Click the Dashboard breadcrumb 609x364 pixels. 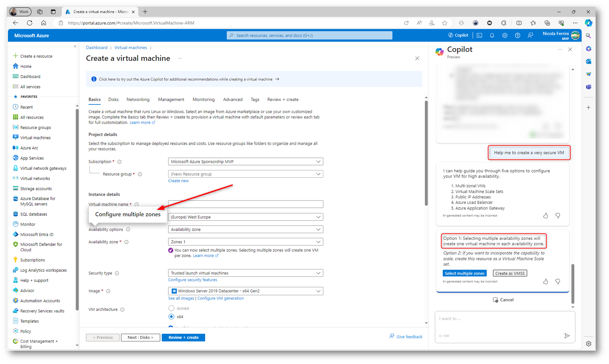pyautogui.click(x=97, y=47)
